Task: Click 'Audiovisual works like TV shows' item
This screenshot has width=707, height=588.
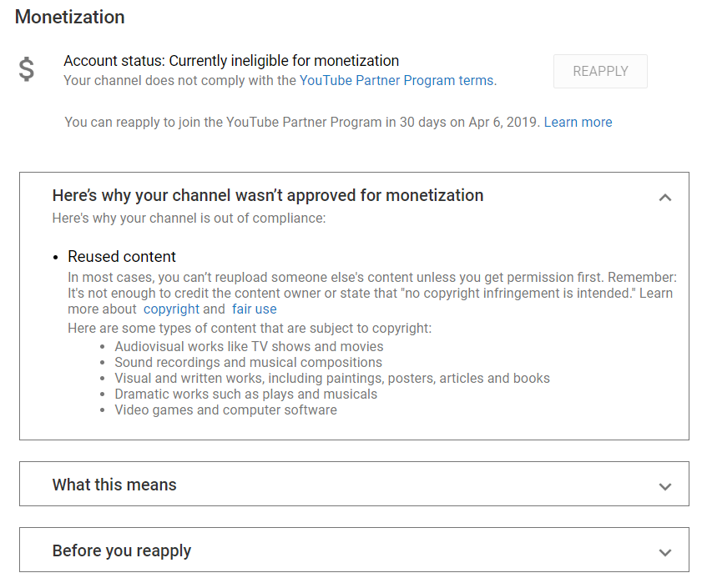Action: tap(249, 346)
